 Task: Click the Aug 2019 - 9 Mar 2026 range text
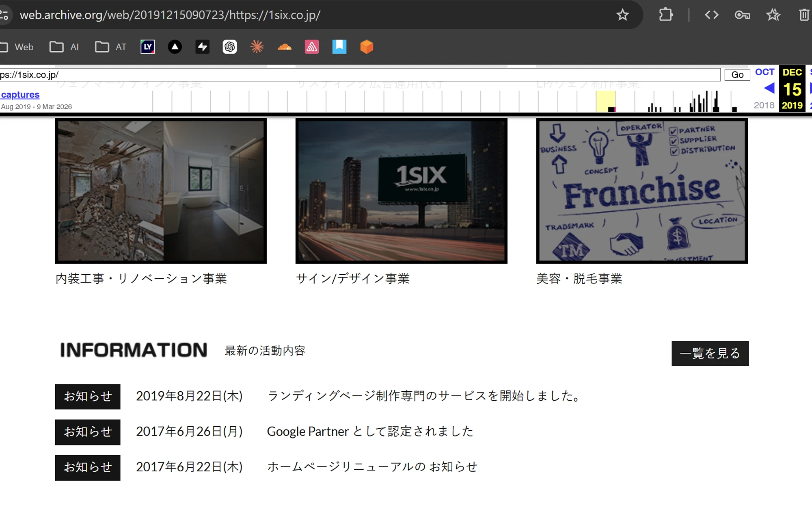coord(37,107)
